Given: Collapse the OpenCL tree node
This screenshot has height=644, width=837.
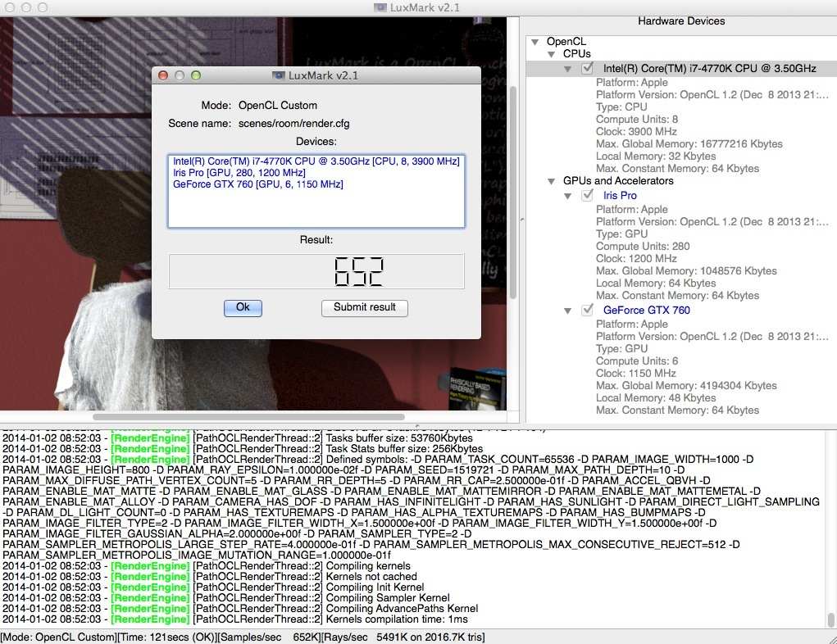Looking at the screenshot, I should (534, 42).
